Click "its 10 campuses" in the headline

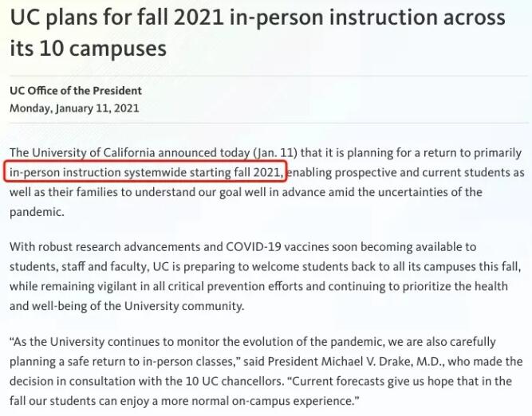click(x=89, y=48)
